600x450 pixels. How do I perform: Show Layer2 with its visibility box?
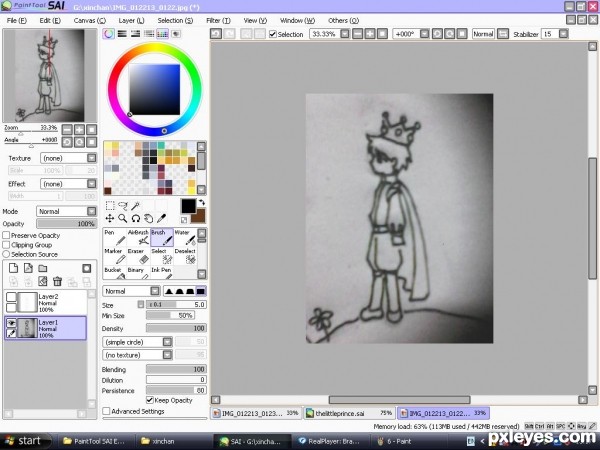pyautogui.click(x=11, y=297)
